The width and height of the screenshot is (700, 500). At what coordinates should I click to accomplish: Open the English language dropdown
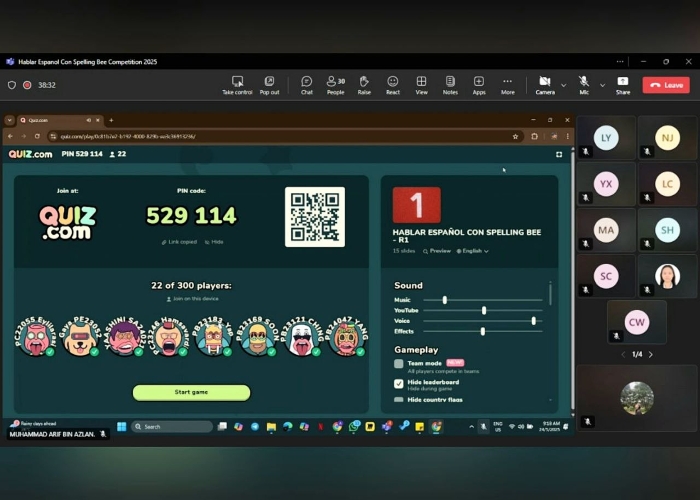pyautogui.click(x=472, y=251)
